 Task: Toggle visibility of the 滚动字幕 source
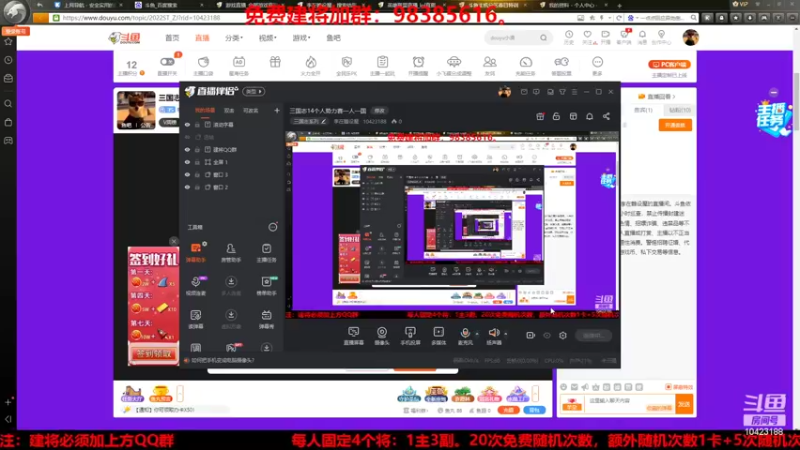tap(187, 124)
